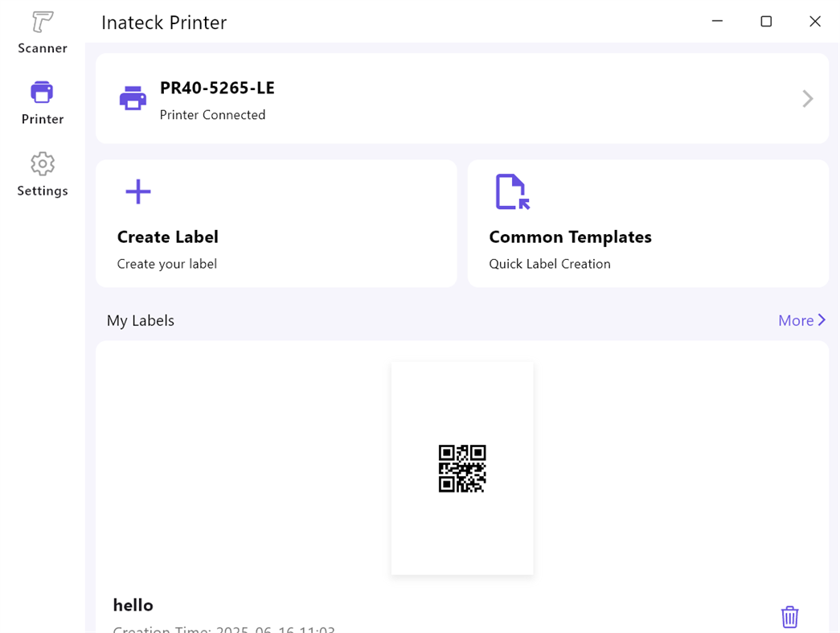Click the plus icon for Create Label
Image resolution: width=840 pixels, height=633 pixels.
[138, 191]
